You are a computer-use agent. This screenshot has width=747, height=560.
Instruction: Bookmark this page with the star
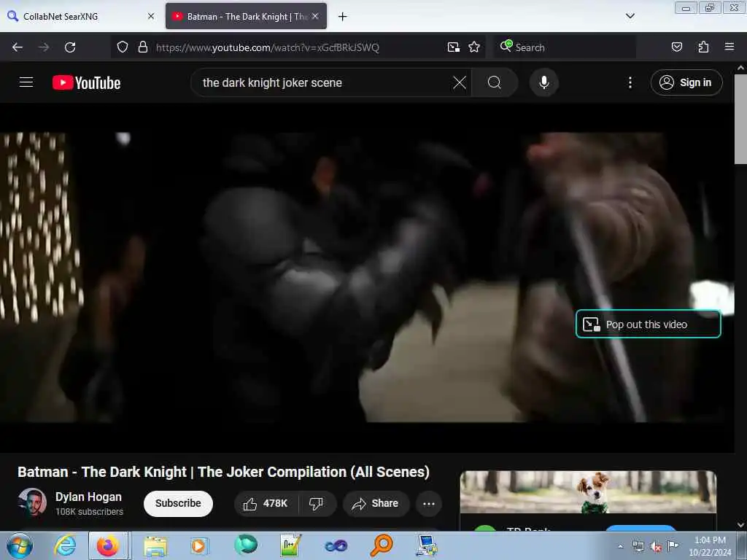point(474,47)
